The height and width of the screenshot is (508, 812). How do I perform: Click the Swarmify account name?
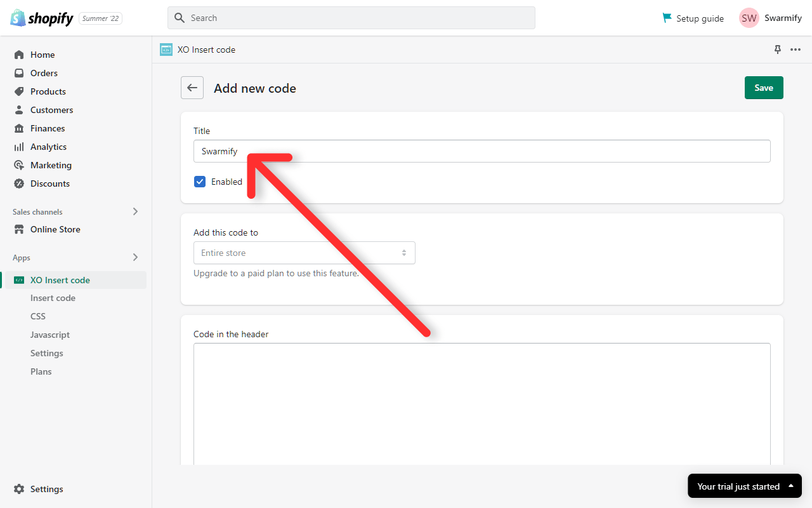pyautogui.click(x=783, y=18)
